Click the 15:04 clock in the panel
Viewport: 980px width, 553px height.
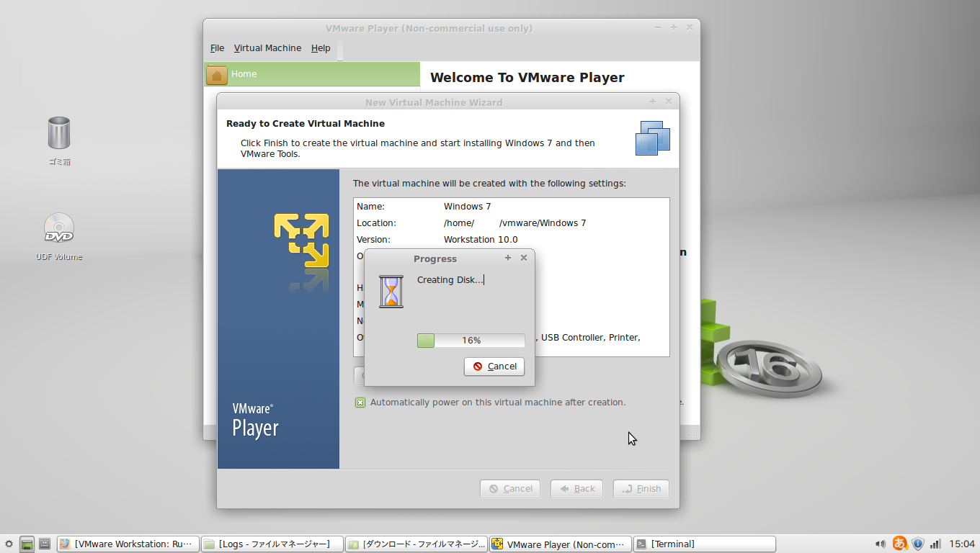962,544
